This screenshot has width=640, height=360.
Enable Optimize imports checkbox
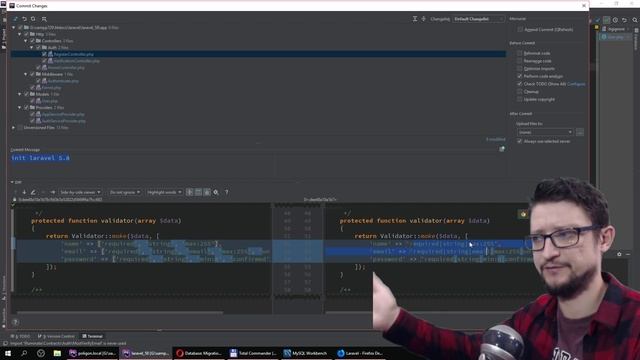[x=520, y=69]
